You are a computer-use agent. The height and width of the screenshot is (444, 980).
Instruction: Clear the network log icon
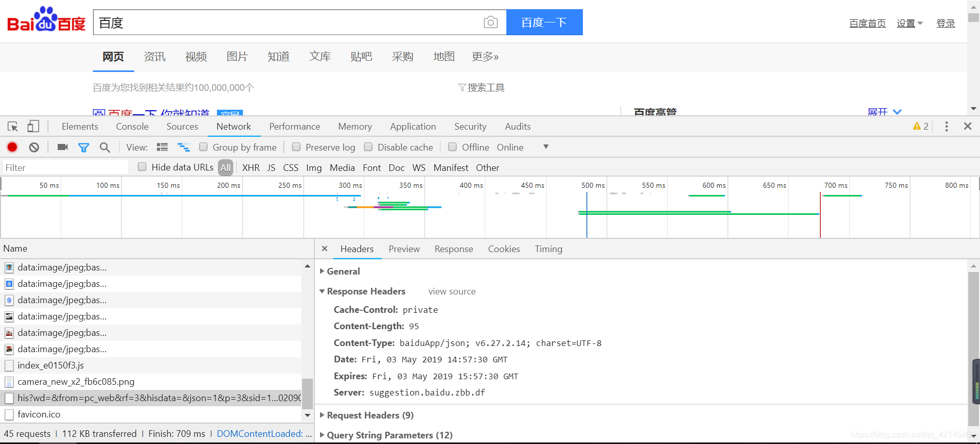coord(34,147)
